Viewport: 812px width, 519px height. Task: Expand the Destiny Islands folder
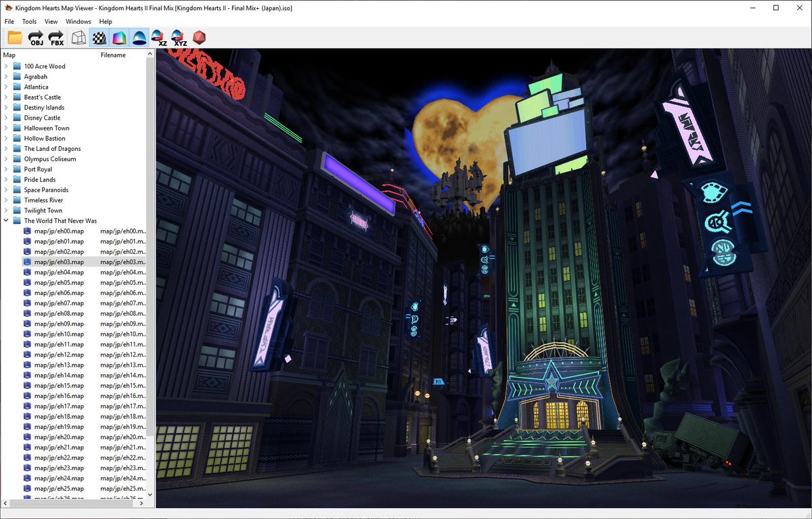tap(6, 108)
